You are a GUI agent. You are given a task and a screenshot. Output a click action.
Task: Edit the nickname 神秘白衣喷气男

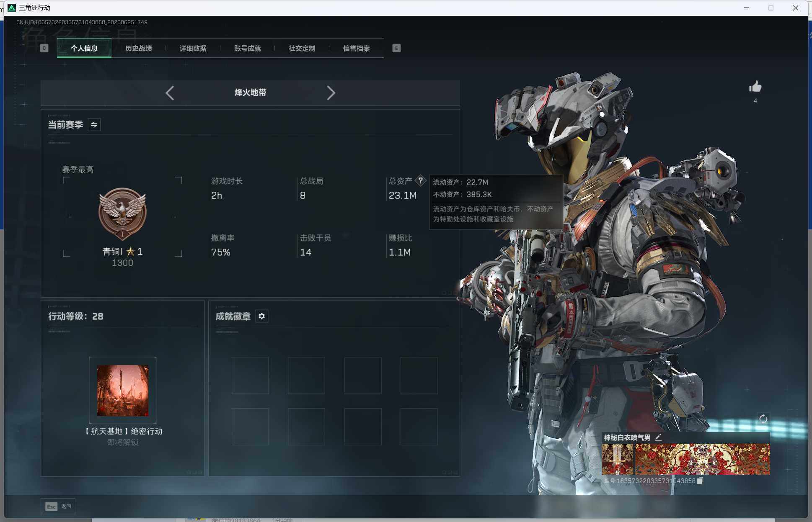[x=658, y=437]
